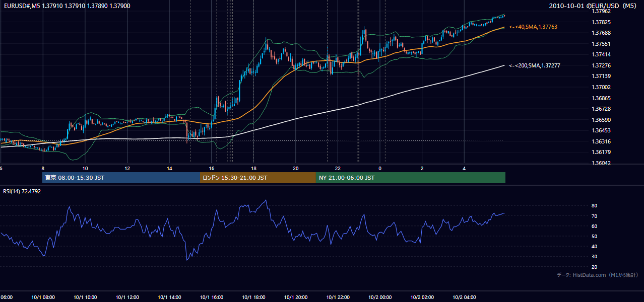Click price axis value 1.37688
Image resolution: width=644 pixels, height=302 pixels.
(600, 33)
